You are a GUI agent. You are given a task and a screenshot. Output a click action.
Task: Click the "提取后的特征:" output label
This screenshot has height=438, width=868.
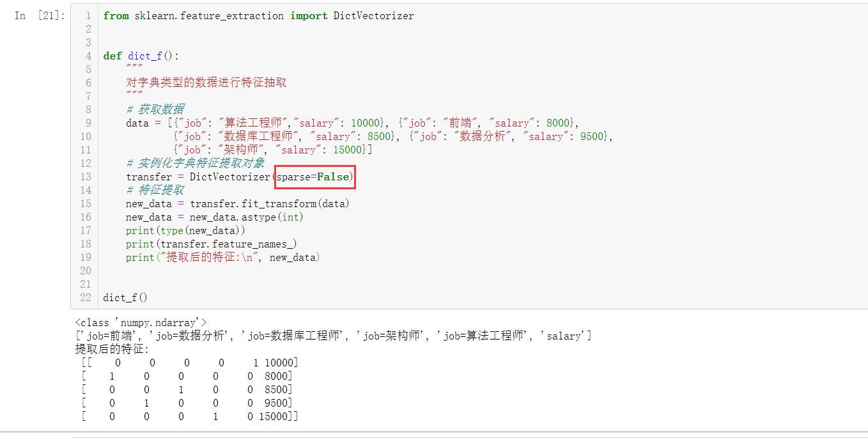click(x=112, y=349)
